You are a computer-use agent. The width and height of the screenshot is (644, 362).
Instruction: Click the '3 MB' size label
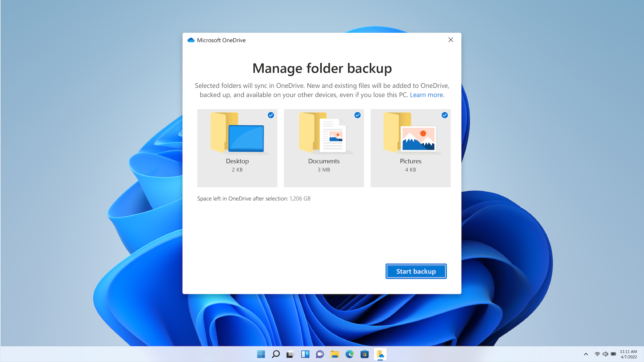coord(324,170)
